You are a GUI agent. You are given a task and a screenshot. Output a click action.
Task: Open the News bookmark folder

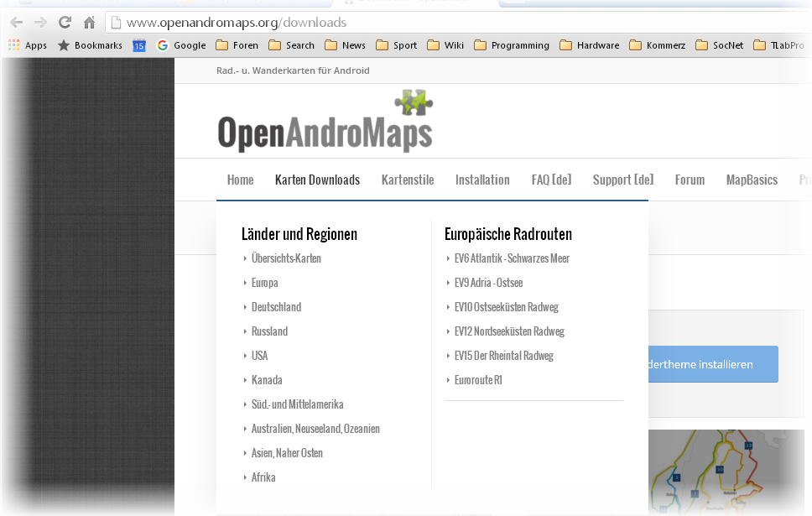click(346, 45)
